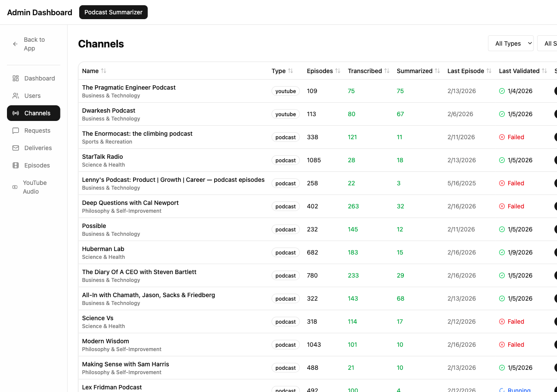Open Deliveries via the envelope icon

click(x=16, y=148)
